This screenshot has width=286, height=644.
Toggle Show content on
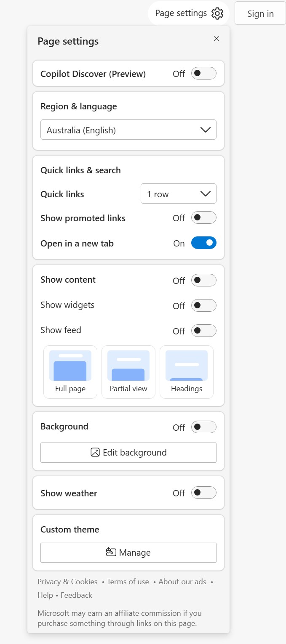(204, 280)
